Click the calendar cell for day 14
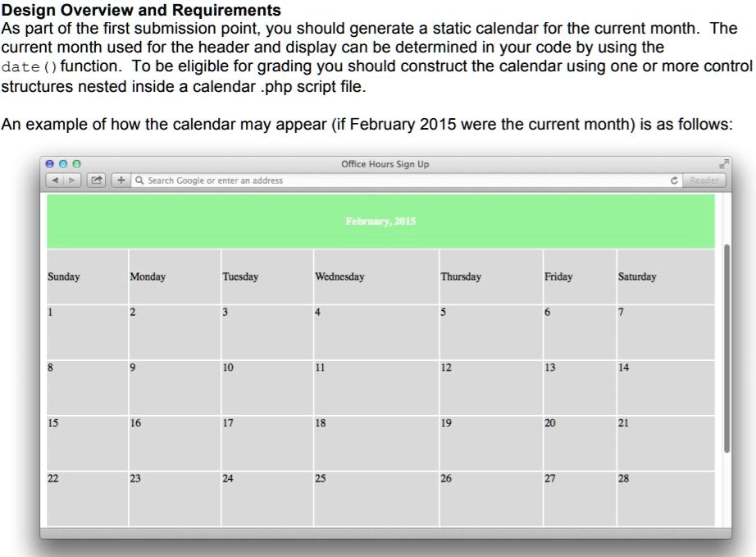The image size is (756, 557). (x=666, y=386)
